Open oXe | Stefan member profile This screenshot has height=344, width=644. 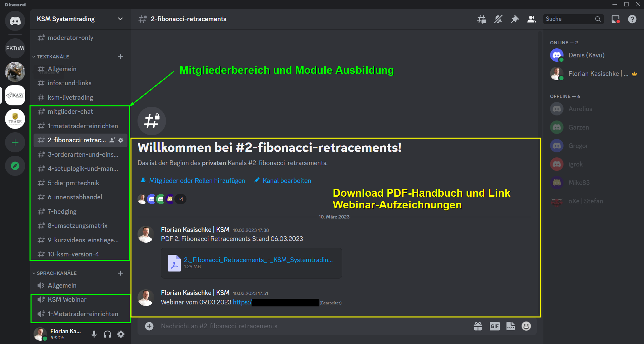click(x=594, y=201)
